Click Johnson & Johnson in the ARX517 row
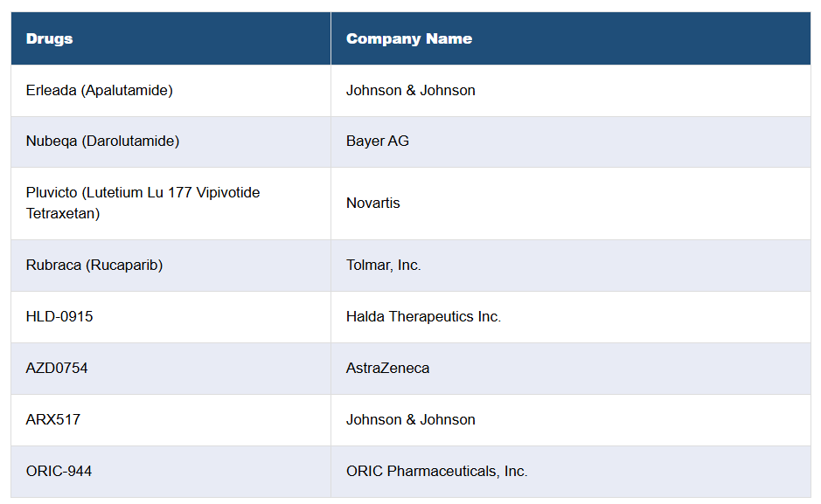 [410, 419]
